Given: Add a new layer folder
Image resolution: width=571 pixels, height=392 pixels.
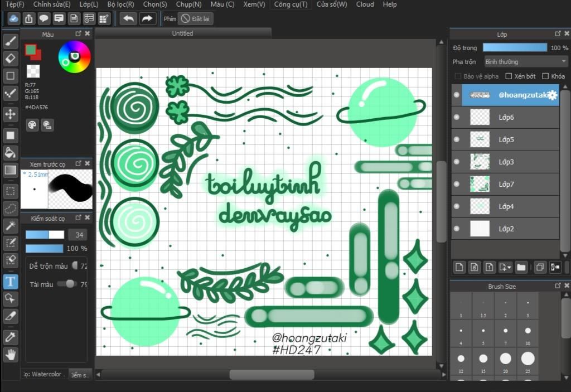Looking at the screenshot, I should [x=521, y=268].
